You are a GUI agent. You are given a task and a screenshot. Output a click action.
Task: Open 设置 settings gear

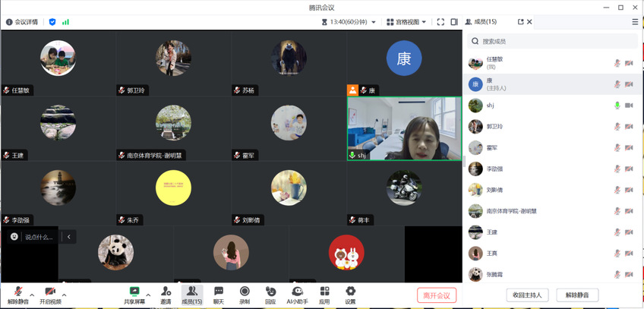pos(350,295)
